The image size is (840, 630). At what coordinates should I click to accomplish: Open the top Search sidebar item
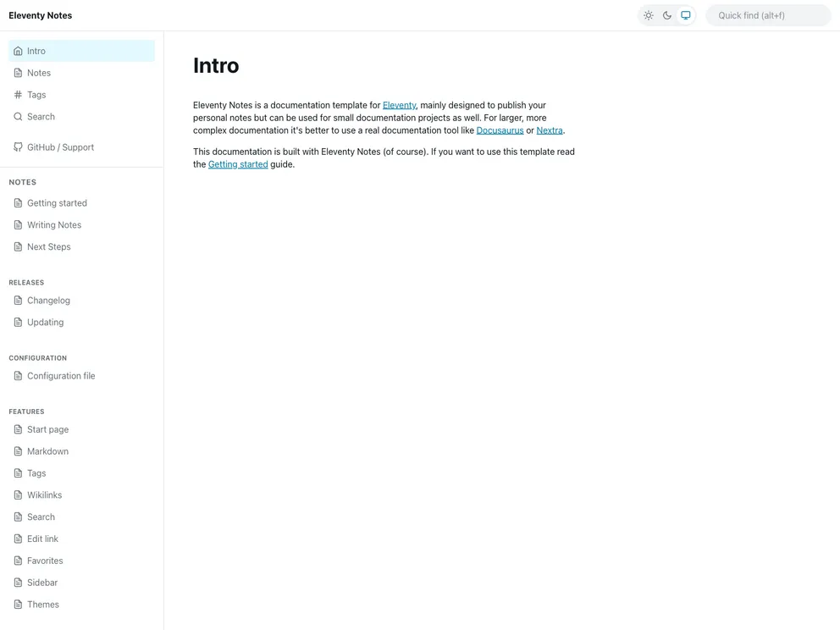[x=82, y=117]
